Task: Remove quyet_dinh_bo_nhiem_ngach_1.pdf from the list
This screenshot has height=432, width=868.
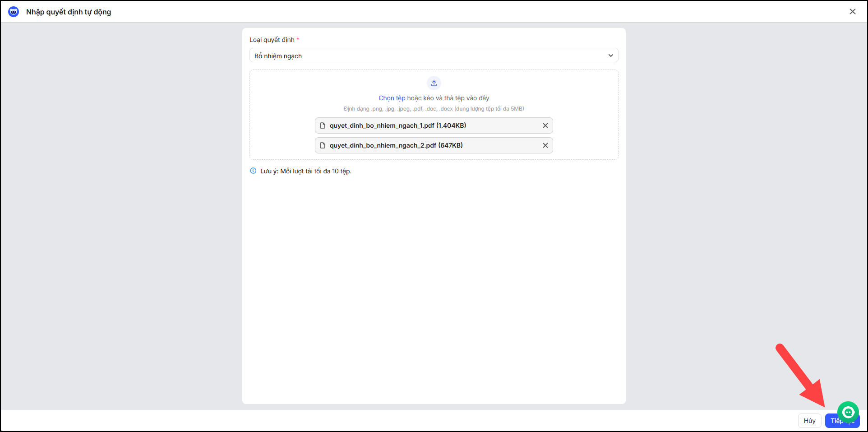Action: [545, 125]
